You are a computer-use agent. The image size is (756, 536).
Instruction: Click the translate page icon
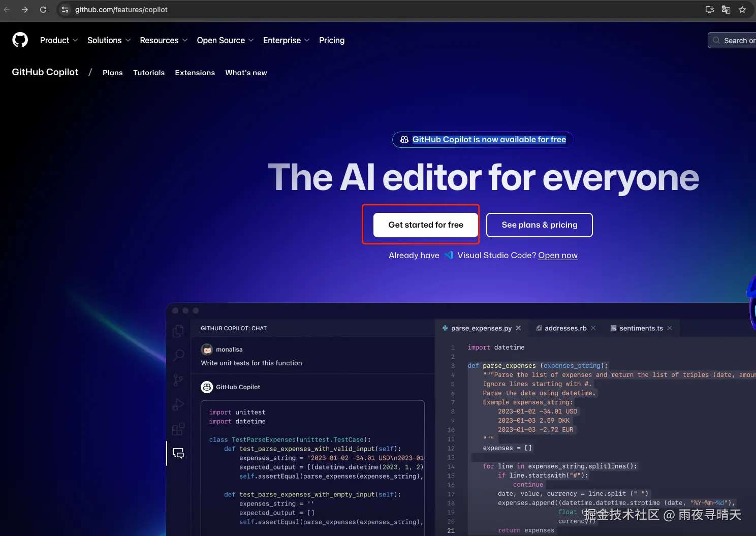pos(726,10)
